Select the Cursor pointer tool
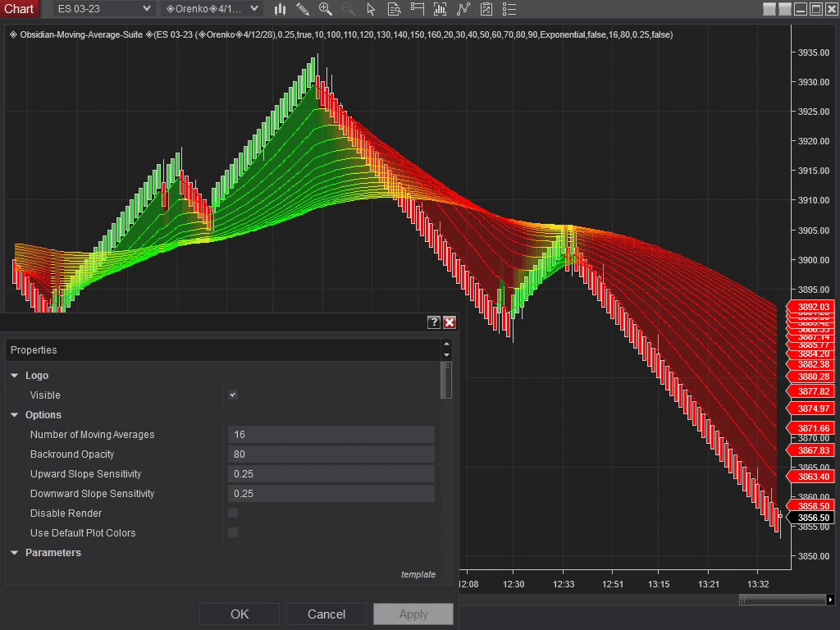840x630 pixels. (372, 9)
